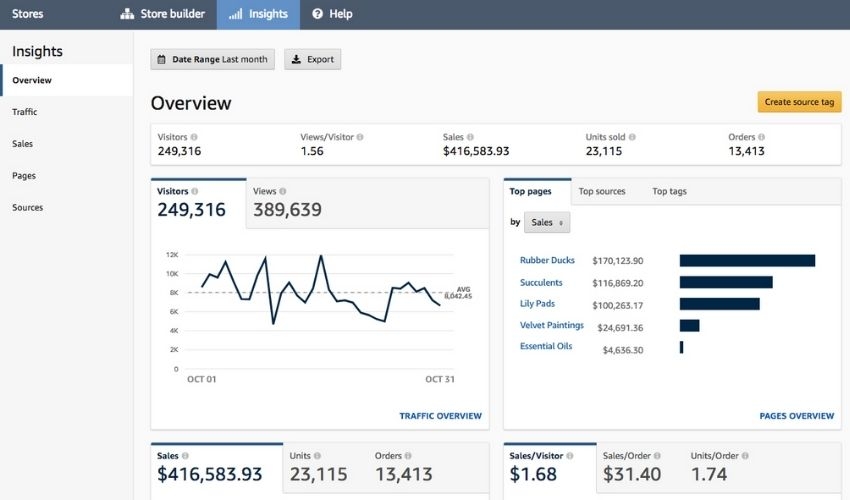Click the OCT 01 axis label
This screenshot has width=850, height=500.
click(202, 379)
